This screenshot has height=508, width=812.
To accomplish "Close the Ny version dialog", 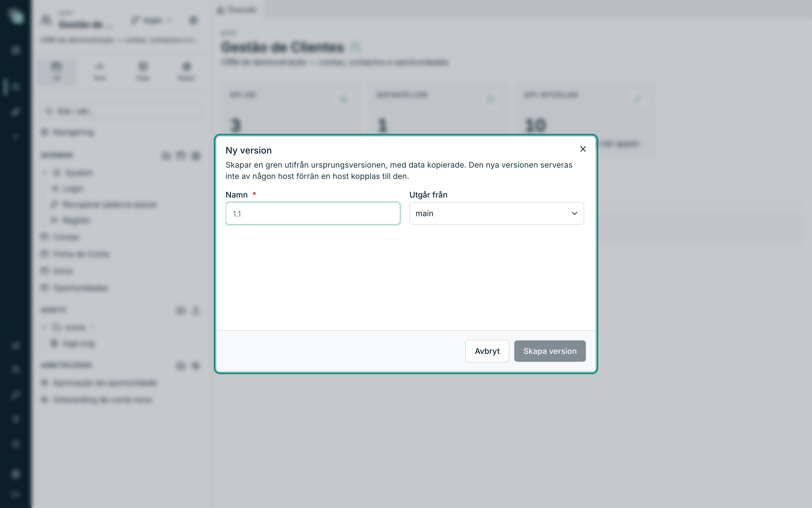I will pyautogui.click(x=583, y=149).
